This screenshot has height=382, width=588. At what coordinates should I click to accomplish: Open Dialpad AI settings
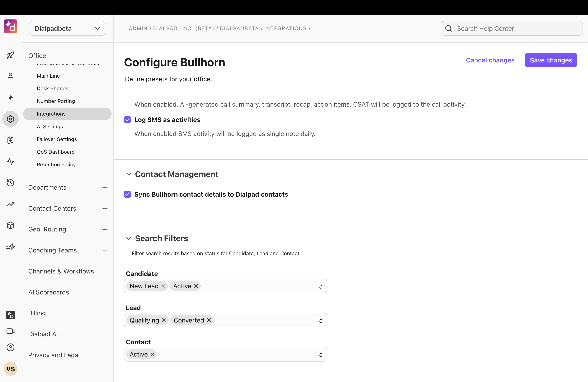[x=43, y=334]
